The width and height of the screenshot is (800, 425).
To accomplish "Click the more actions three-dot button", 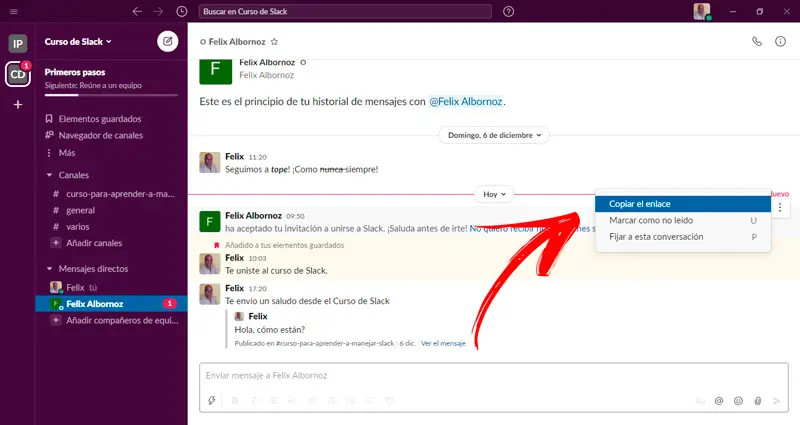I will point(780,207).
